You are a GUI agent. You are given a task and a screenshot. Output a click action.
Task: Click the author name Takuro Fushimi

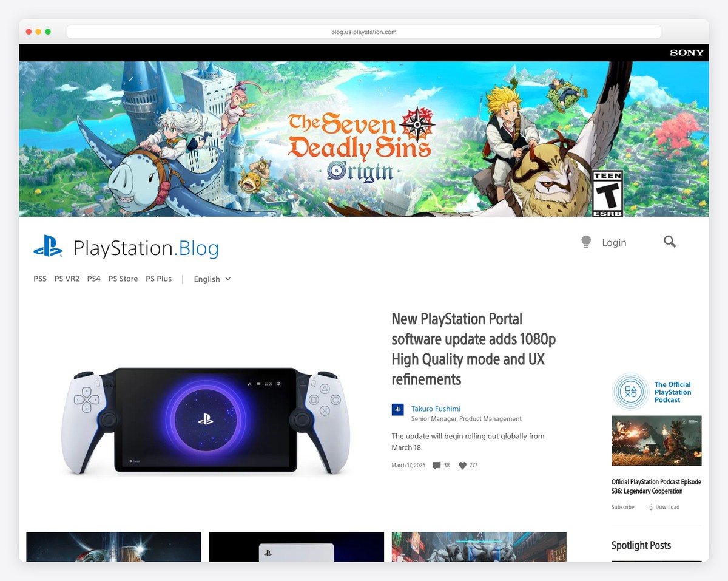tap(436, 409)
